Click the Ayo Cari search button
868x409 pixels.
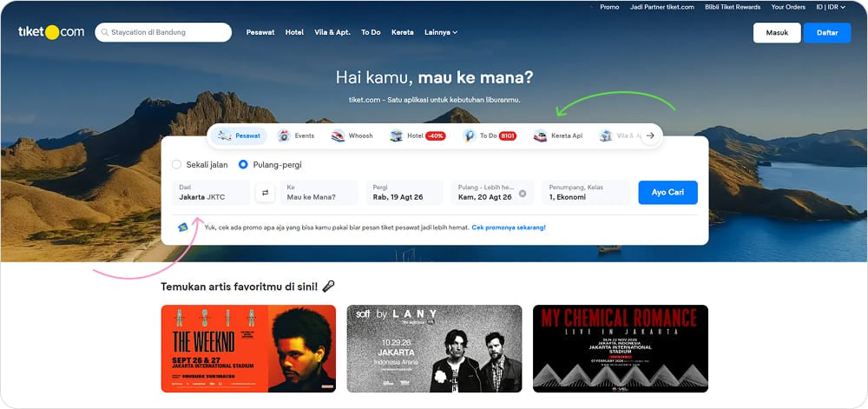[x=667, y=193]
